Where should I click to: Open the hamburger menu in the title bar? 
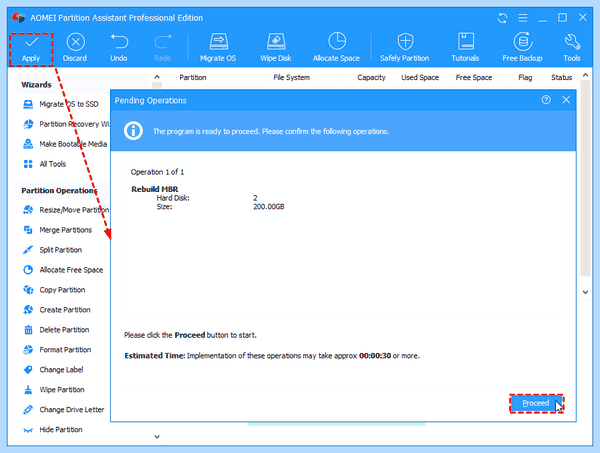[523, 18]
